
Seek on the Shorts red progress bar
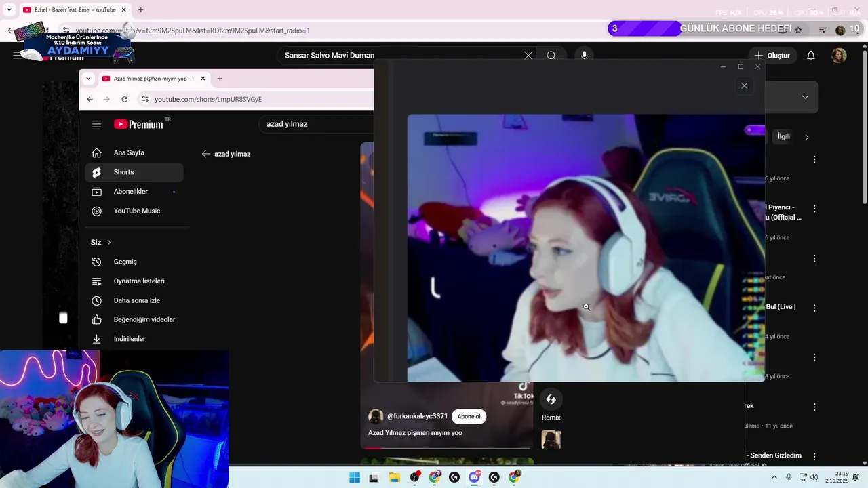coord(446,448)
